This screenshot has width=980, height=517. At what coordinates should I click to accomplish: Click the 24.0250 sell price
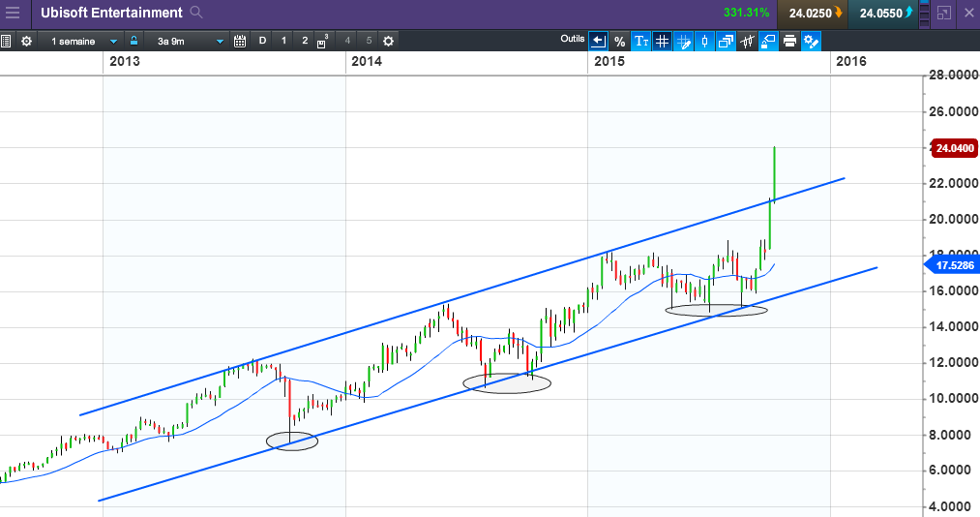click(812, 14)
